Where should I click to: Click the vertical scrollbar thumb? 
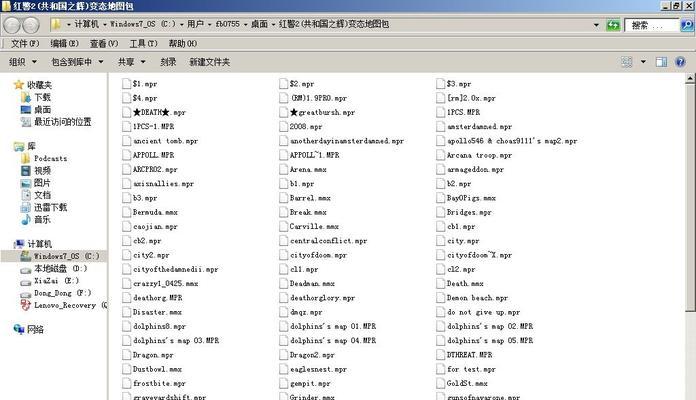click(690, 198)
